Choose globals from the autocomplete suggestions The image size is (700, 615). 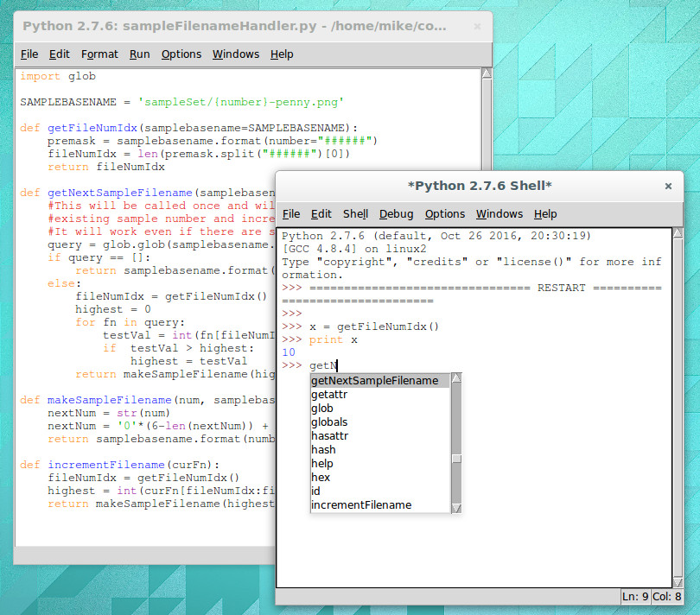[331, 422]
